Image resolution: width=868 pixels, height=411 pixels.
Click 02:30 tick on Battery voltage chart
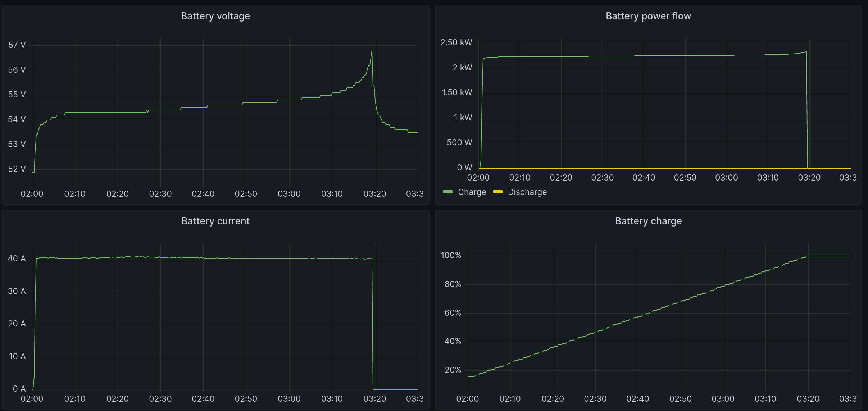(x=160, y=194)
